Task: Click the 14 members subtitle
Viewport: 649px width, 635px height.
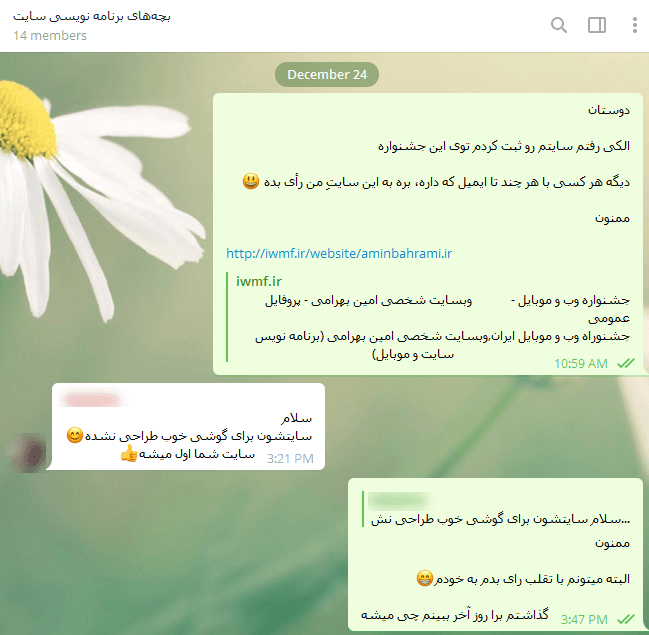Action: click(50, 36)
